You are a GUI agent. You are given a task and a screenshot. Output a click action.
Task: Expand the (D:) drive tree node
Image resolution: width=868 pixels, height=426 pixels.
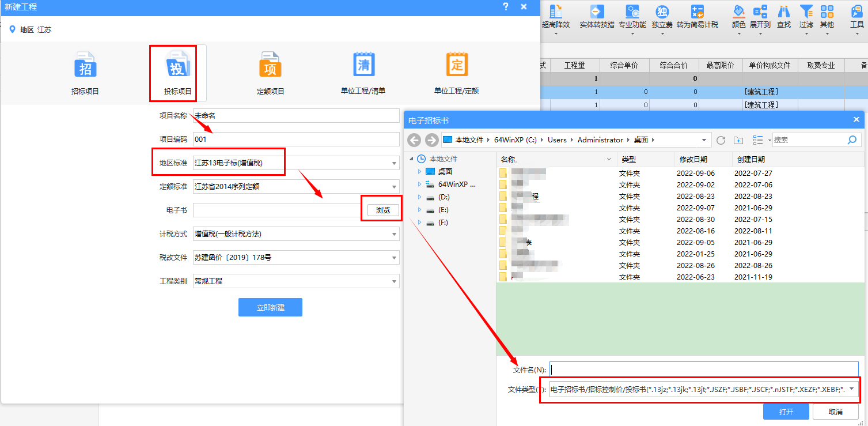tap(420, 197)
